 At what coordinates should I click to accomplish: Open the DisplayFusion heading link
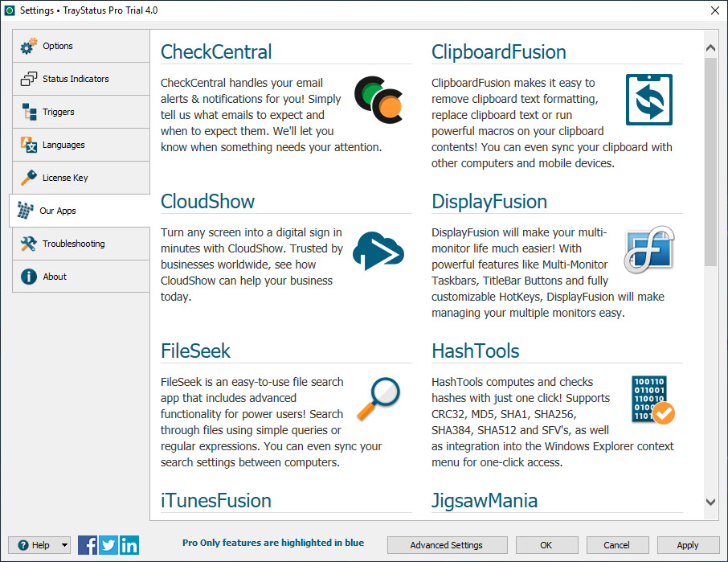pos(489,201)
